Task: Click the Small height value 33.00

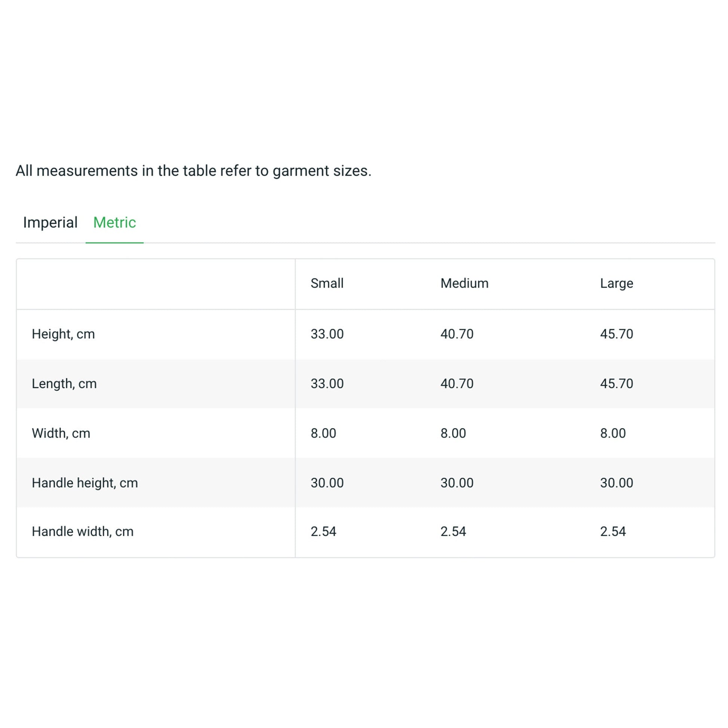Action: pos(327,334)
